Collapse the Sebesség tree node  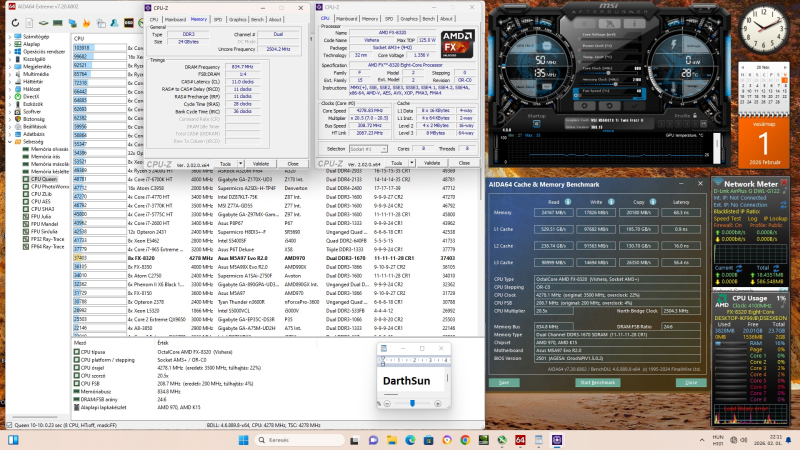tap(10, 141)
